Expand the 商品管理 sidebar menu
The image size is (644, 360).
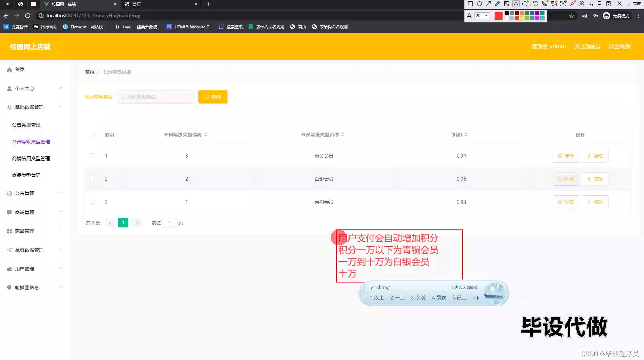(x=35, y=231)
